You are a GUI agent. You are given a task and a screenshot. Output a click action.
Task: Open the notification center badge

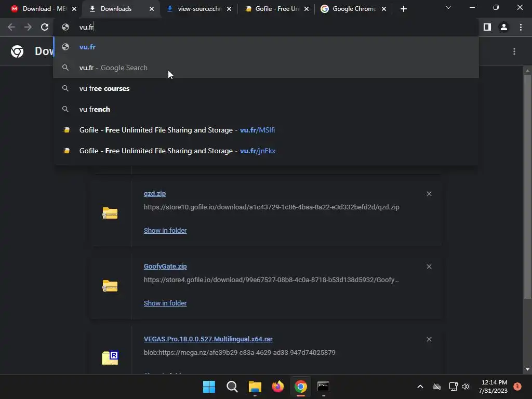coord(517,386)
